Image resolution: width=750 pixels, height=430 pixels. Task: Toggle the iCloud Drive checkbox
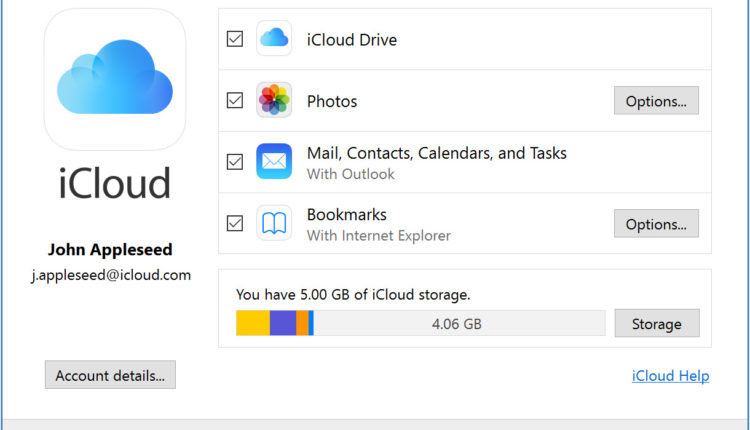[x=235, y=39]
